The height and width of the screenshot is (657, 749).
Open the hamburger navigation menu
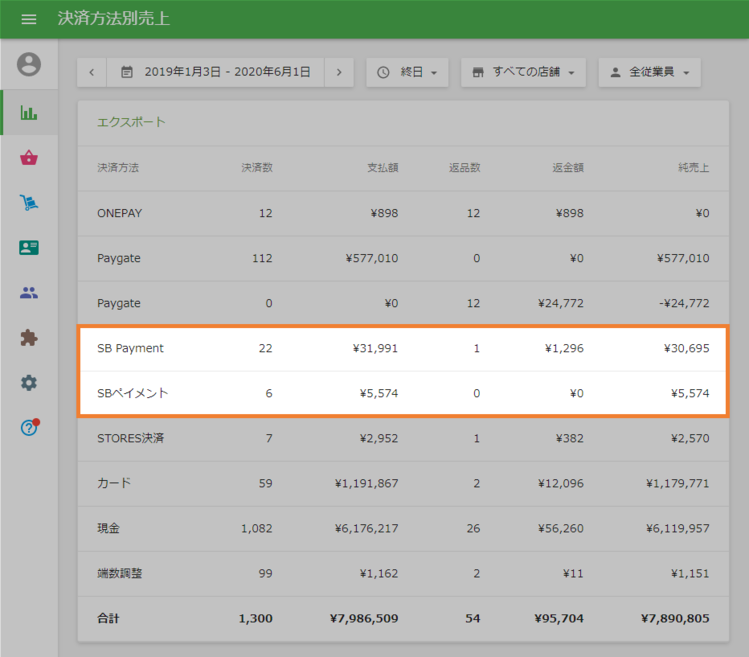[29, 19]
